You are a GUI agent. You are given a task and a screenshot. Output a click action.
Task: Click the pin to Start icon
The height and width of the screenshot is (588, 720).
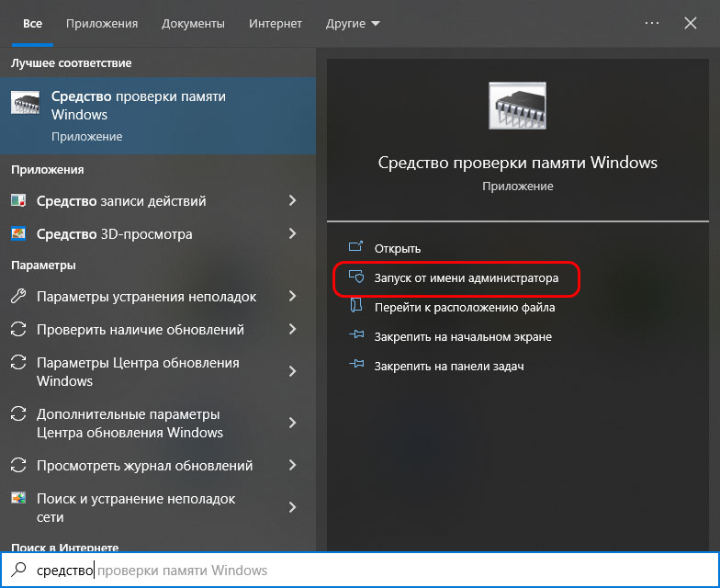(x=356, y=334)
